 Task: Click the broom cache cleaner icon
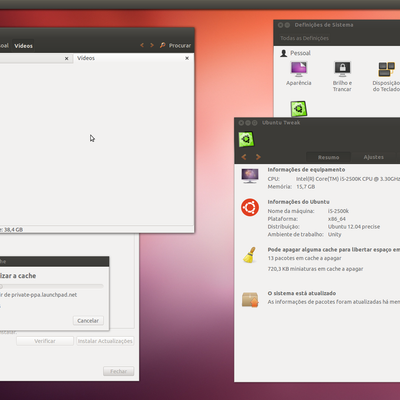pyautogui.click(x=250, y=255)
